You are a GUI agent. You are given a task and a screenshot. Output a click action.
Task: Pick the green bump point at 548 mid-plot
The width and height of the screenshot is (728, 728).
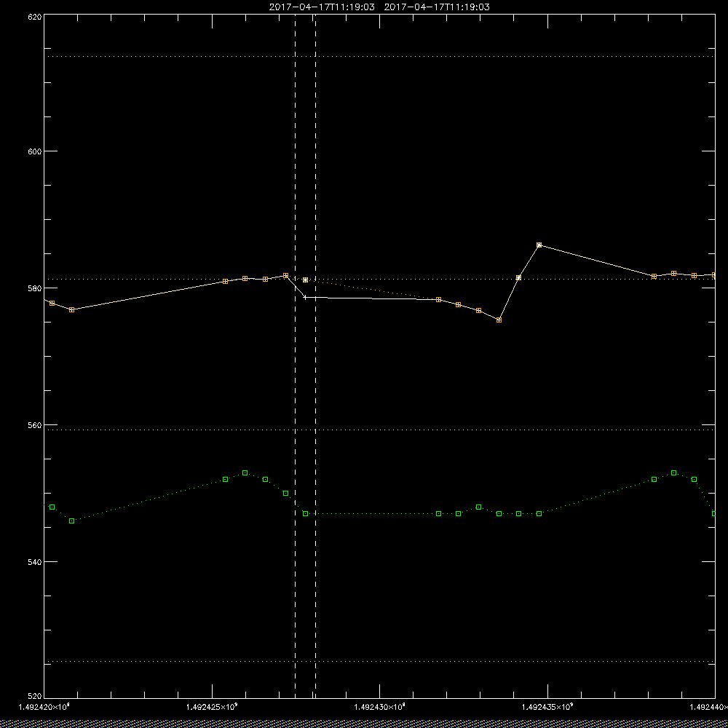pos(479,507)
